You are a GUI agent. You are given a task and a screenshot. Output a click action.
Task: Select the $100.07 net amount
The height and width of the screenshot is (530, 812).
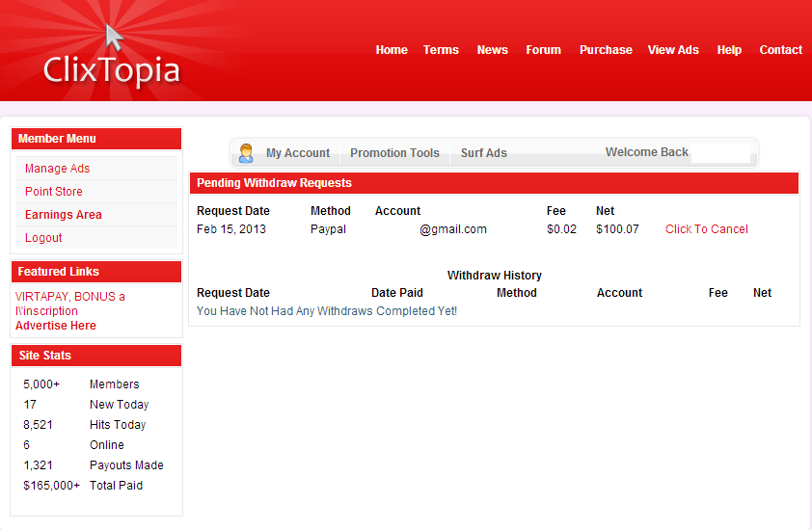tap(617, 229)
